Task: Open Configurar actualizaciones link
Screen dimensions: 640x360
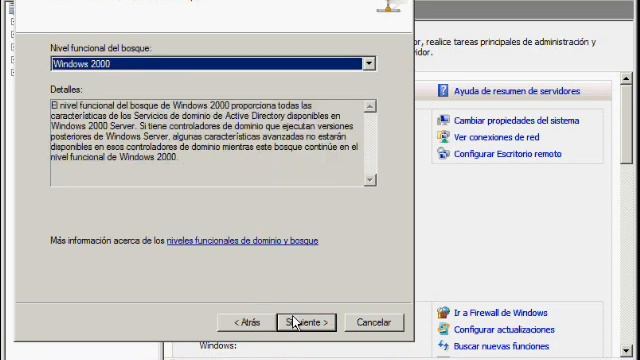Action: [x=504, y=330]
